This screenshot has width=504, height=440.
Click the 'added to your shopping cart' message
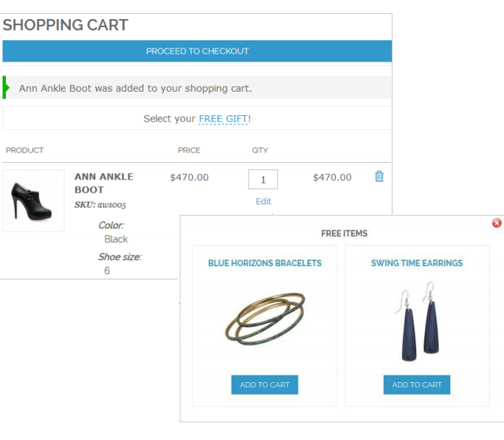pyautogui.click(x=135, y=88)
